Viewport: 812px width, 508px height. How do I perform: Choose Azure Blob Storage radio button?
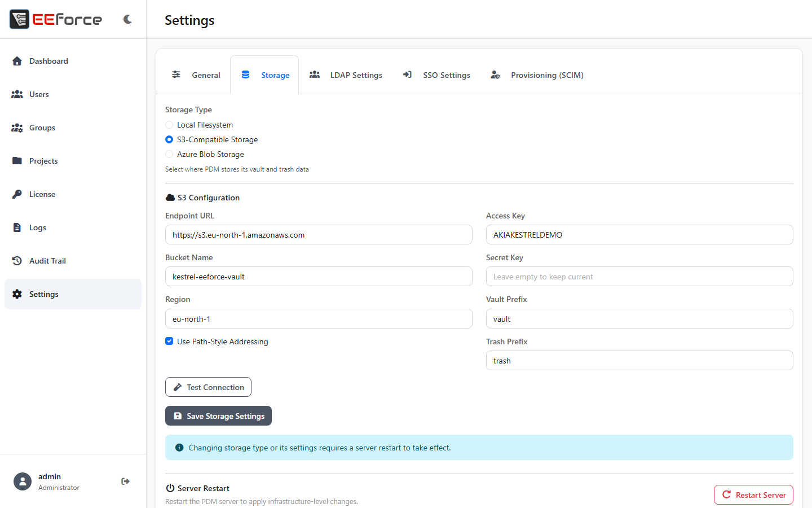point(169,154)
